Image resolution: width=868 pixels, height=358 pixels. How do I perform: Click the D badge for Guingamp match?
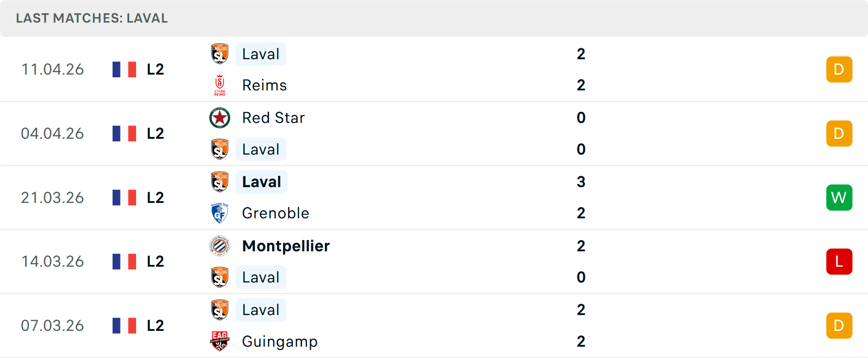coord(839,325)
